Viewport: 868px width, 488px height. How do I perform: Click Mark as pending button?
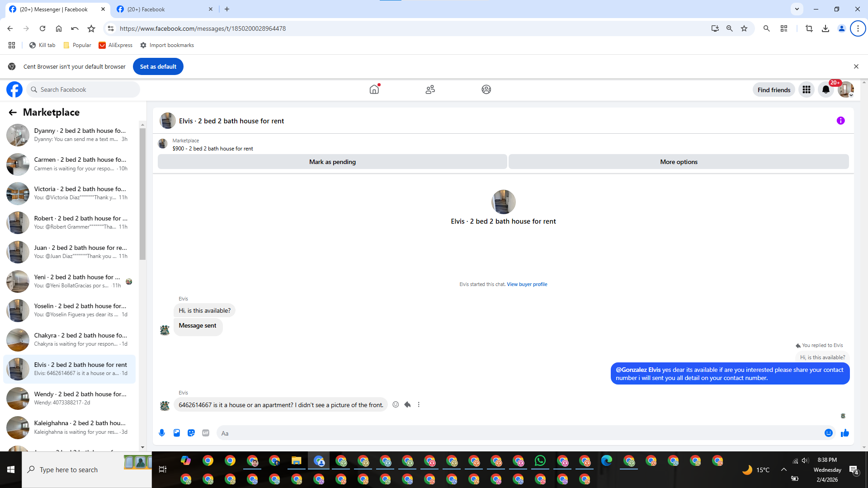[x=332, y=162]
